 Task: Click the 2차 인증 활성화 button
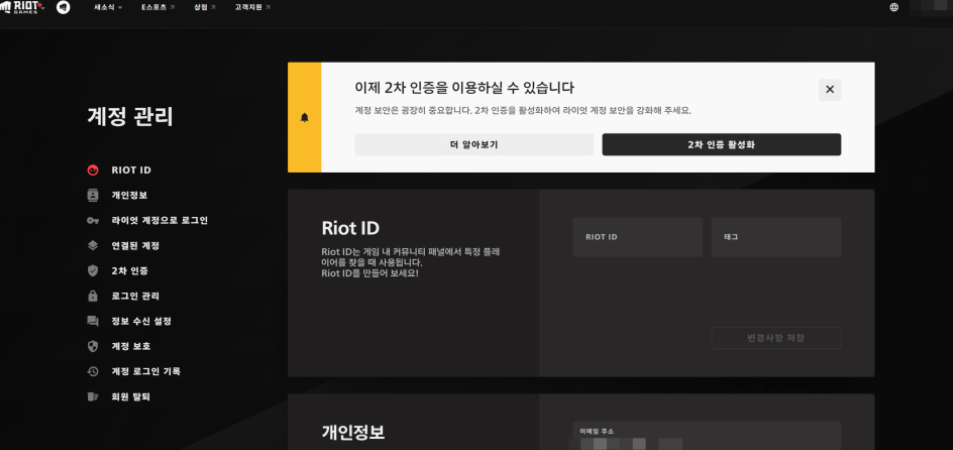point(721,145)
